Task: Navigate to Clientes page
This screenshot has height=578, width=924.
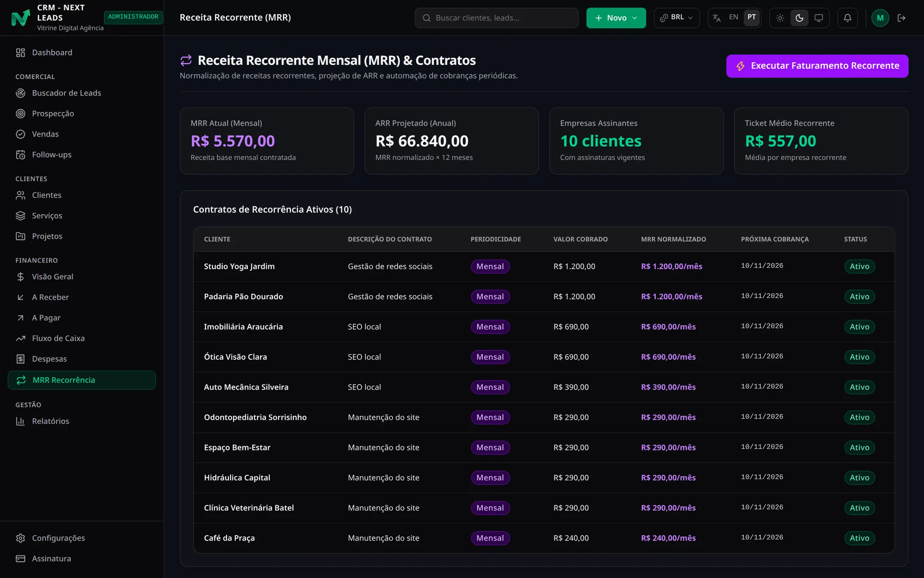Action: coord(82,195)
